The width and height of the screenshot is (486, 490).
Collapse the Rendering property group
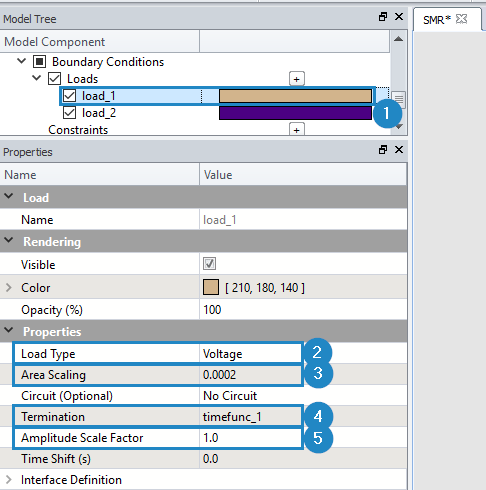9,240
